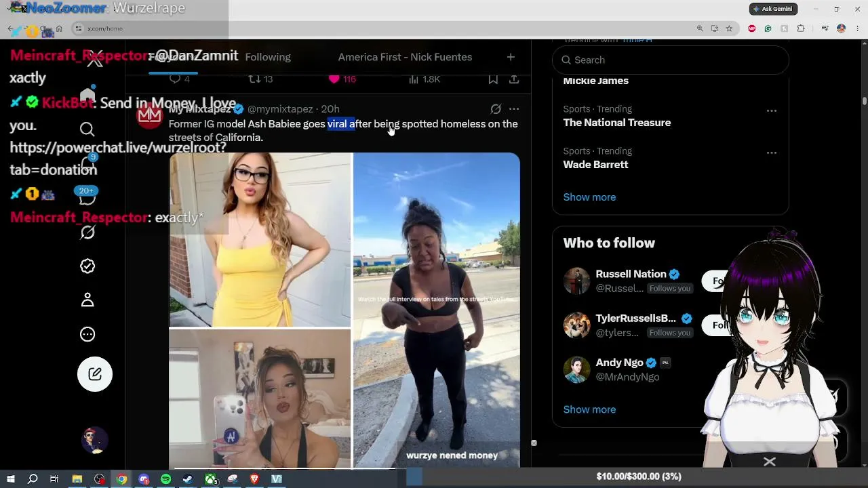Open Xbox app from taskbar
The width and height of the screenshot is (868, 488).
click(x=211, y=479)
